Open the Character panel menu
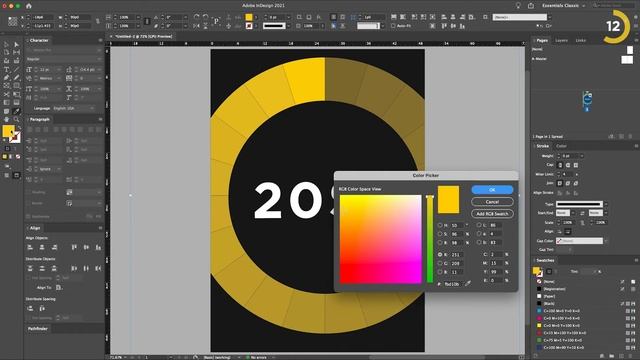 (x=100, y=40)
